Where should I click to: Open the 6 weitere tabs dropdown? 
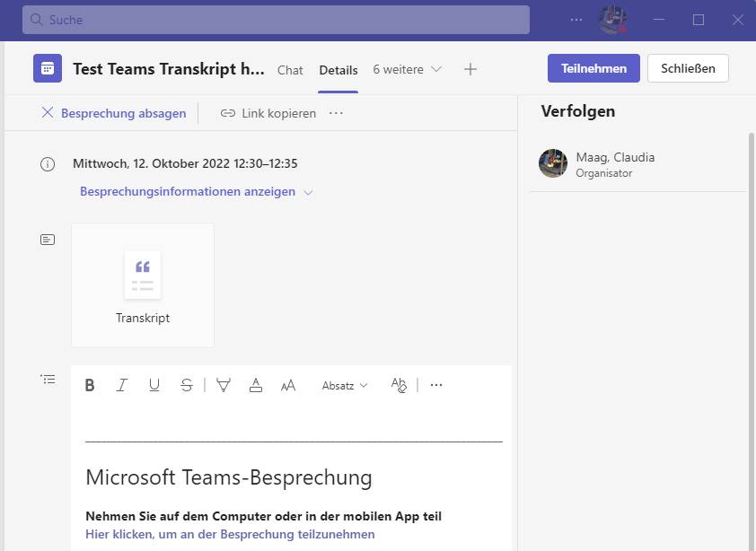tap(407, 69)
